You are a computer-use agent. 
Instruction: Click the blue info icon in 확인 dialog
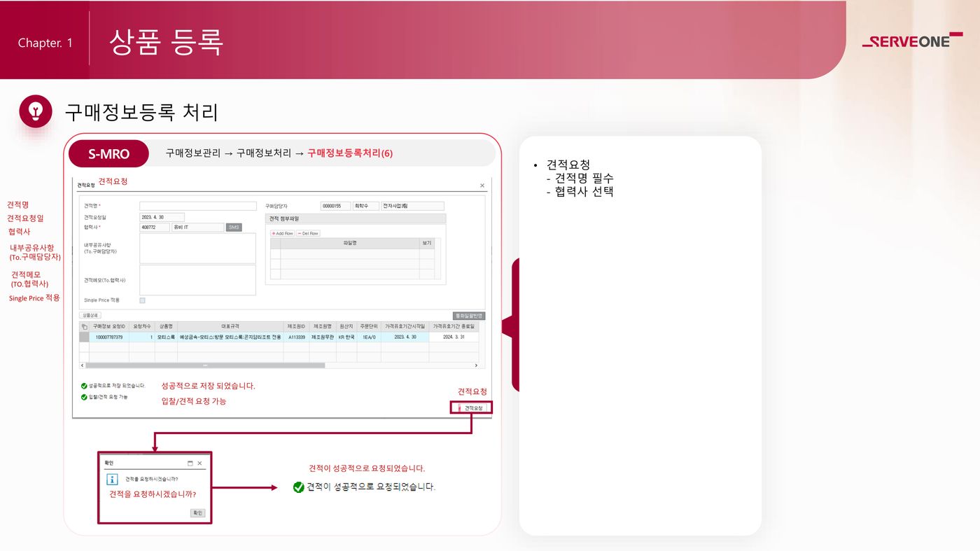[x=112, y=480]
